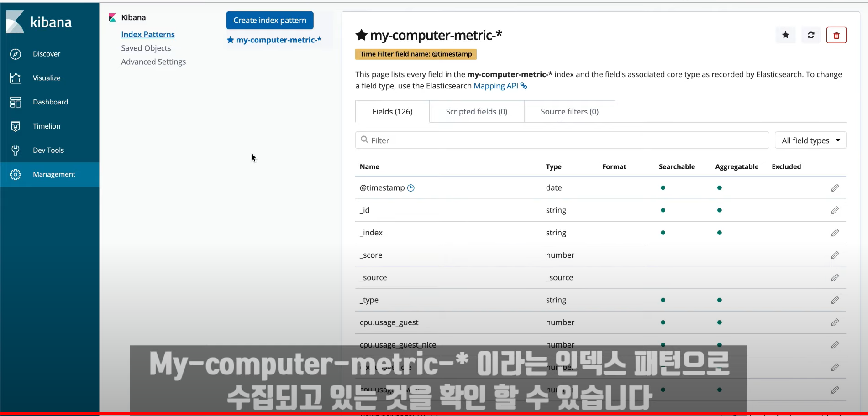Edit the cpu.usage_guest field pencil

(835, 322)
